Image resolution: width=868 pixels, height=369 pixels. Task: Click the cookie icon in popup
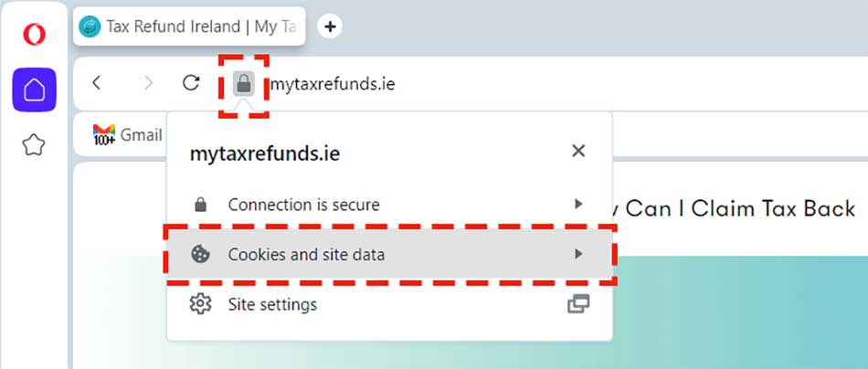coord(200,255)
